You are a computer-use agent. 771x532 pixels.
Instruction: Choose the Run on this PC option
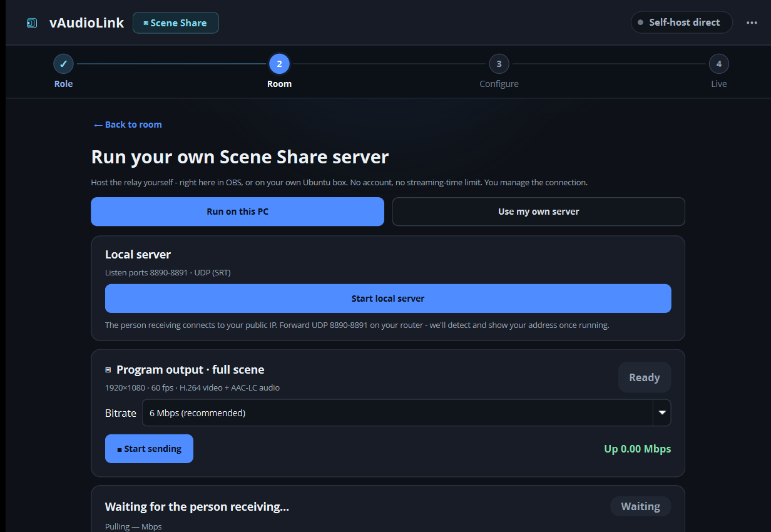pyautogui.click(x=237, y=212)
